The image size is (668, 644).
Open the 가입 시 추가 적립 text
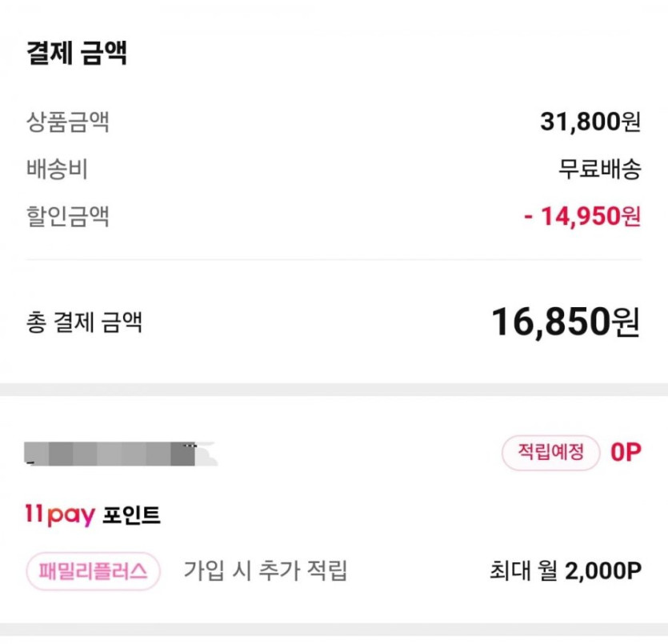point(266,571)
